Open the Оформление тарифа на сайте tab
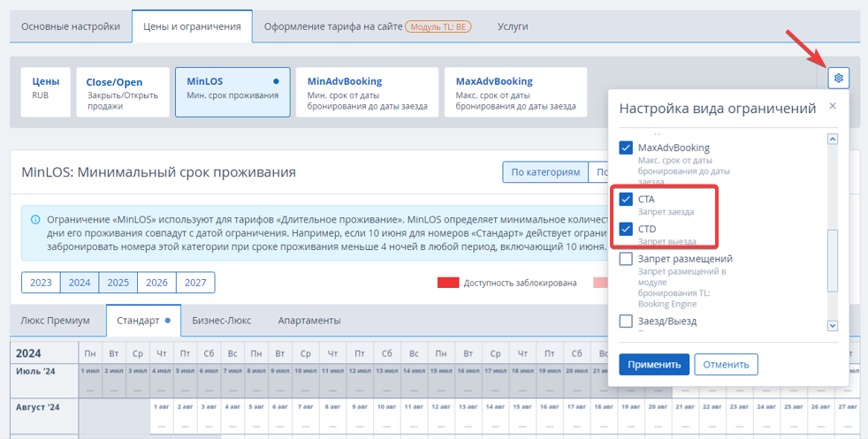 (333, 26)
